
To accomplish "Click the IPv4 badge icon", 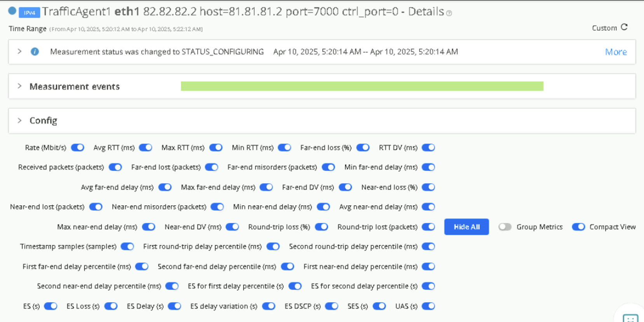I will tap(30, 12).
